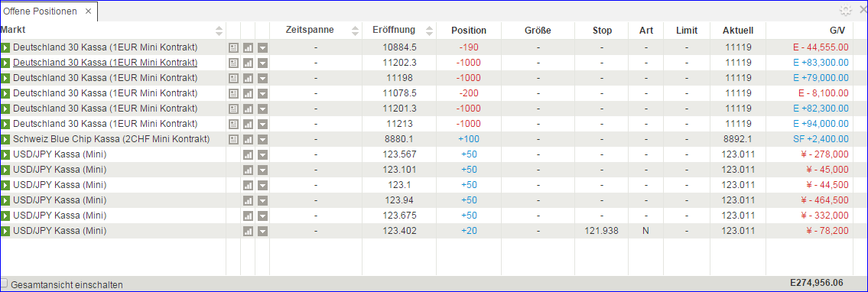The width and height of the screenshot is (868, 292).
Task: Expand the dropdown arrow for USD/JPY opened at 123.94
Action: pos(263,201)
